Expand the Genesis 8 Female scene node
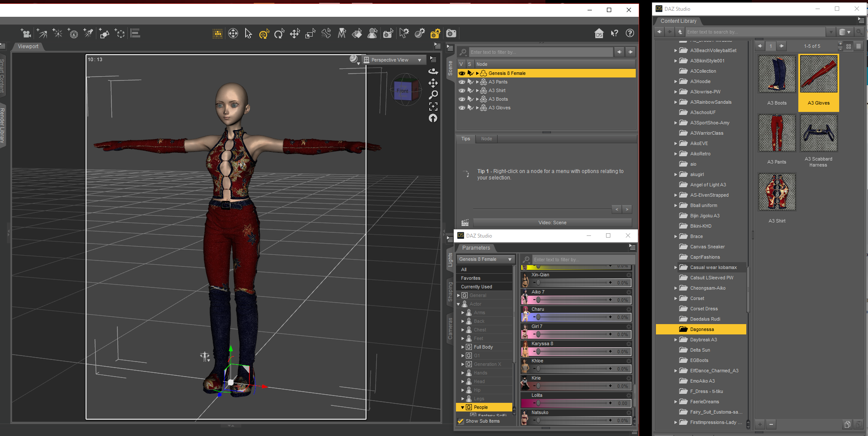The height and width of the screenshot is (436, 868). 477,73
